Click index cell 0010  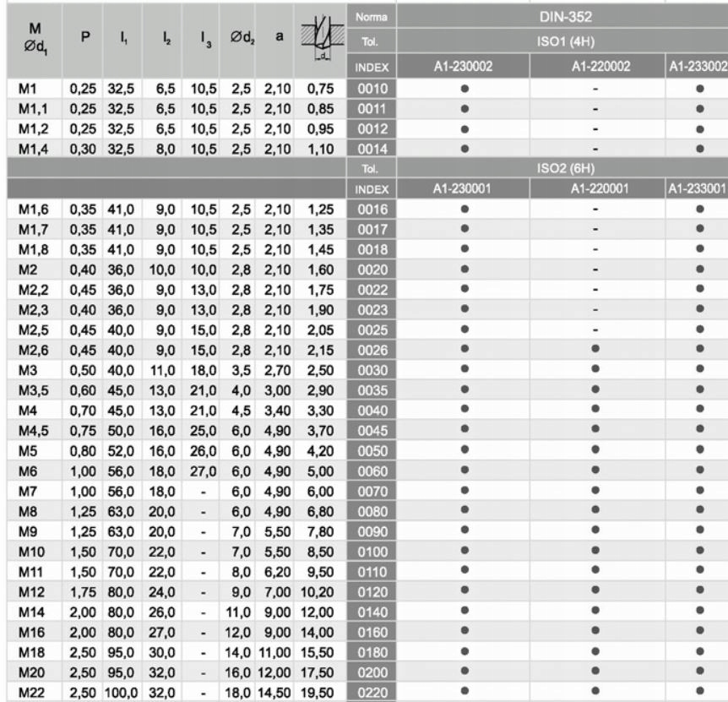(x=372, y=89)
